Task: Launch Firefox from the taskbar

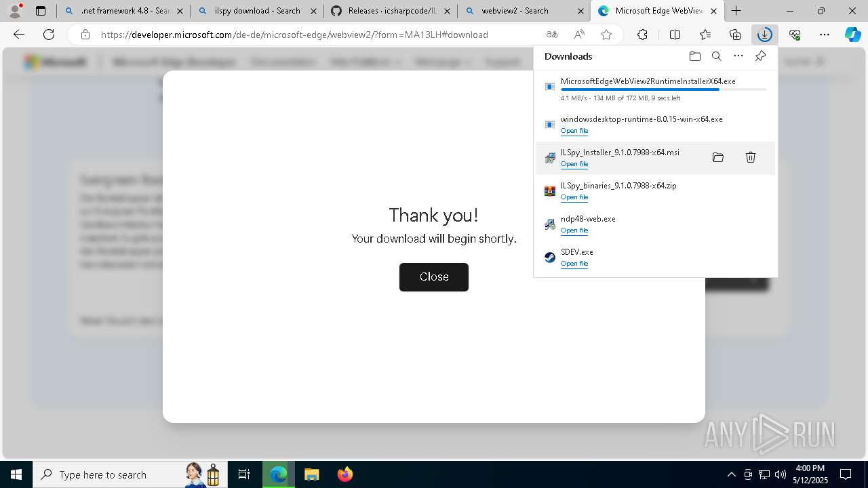Action: pyautogui.click(x=345, y=474)
